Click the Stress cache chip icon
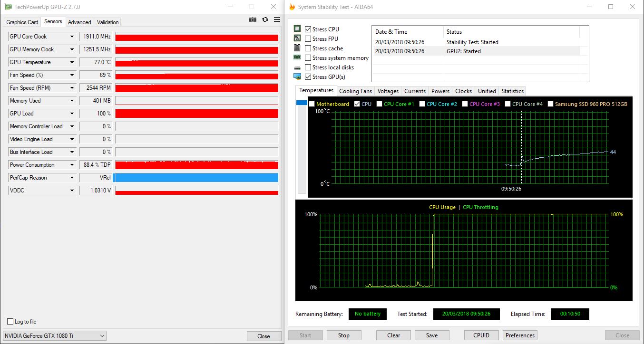 pos(297,48)
